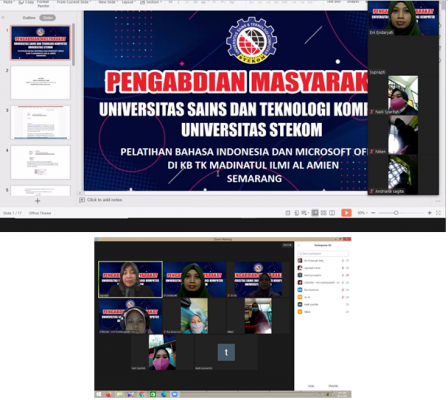448x400 pixels.
Task: Click the Format Painter button
Action: click(x=43, y=4)
